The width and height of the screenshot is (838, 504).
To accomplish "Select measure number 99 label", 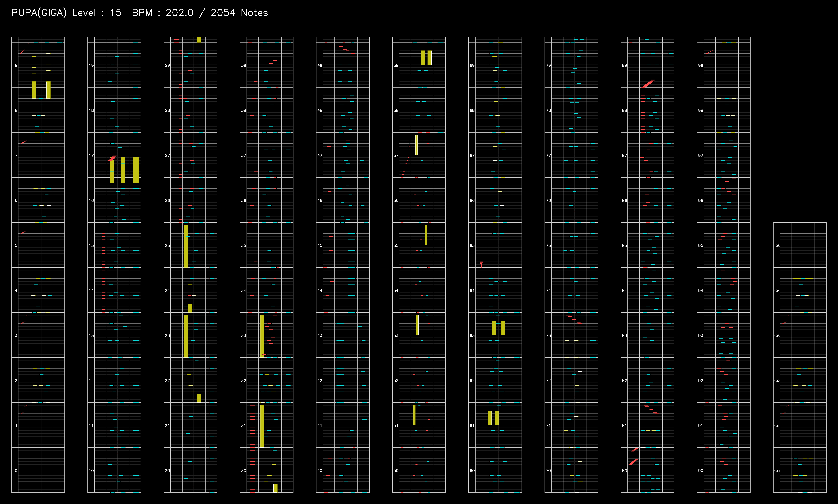I will [700, 65].
